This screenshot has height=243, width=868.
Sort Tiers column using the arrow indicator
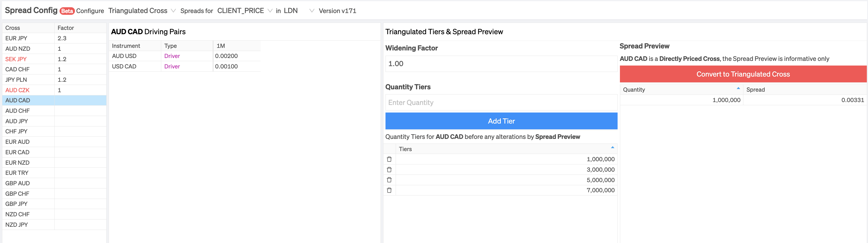coord(612,147)
